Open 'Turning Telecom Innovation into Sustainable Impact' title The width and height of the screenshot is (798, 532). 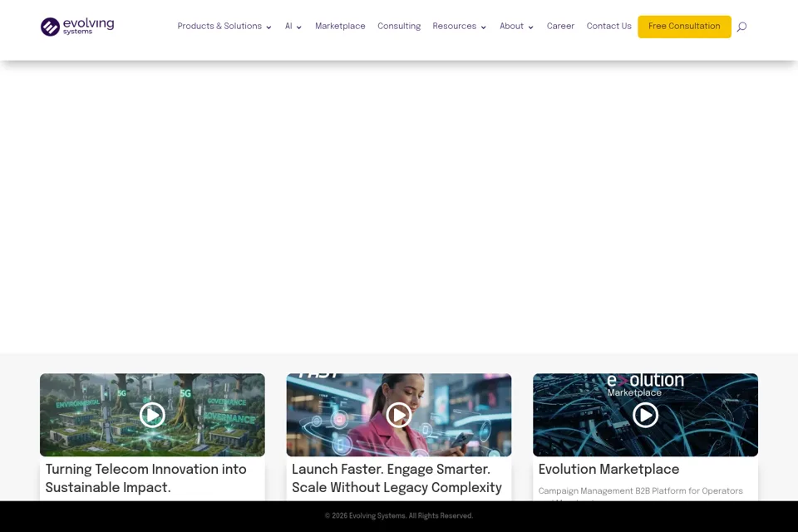click(x=146, y=478)
